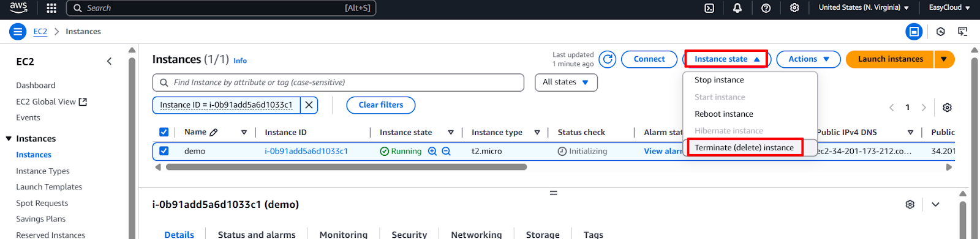Click Clear filters button
The width and height of the screenshot is (980, 239).
(x=381, y=105)
